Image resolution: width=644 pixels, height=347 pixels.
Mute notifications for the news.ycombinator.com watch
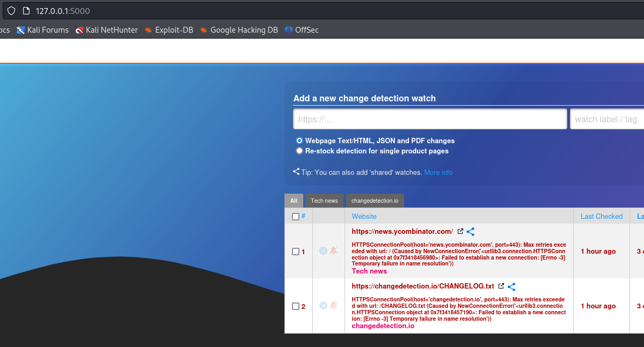(x=333, y=250)
